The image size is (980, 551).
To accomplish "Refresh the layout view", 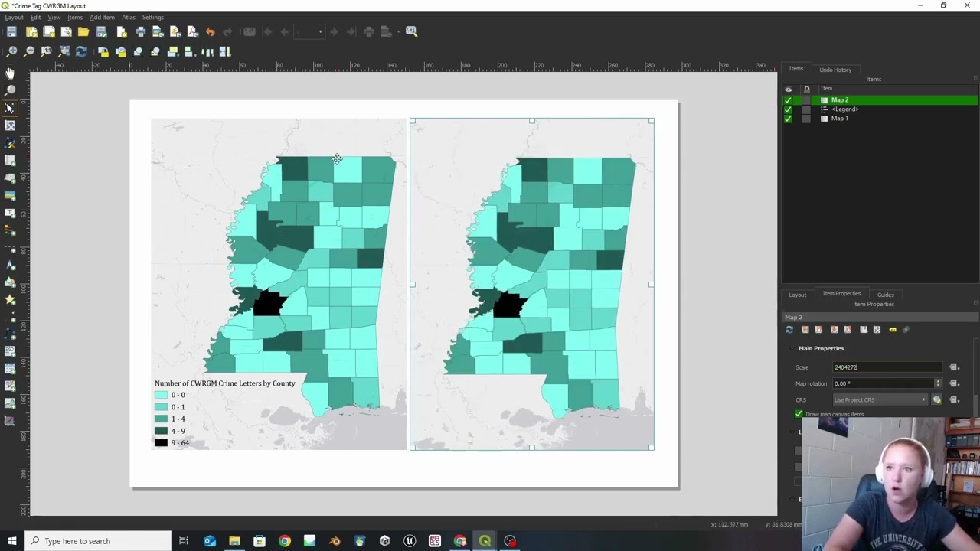I will click(81, 51).
